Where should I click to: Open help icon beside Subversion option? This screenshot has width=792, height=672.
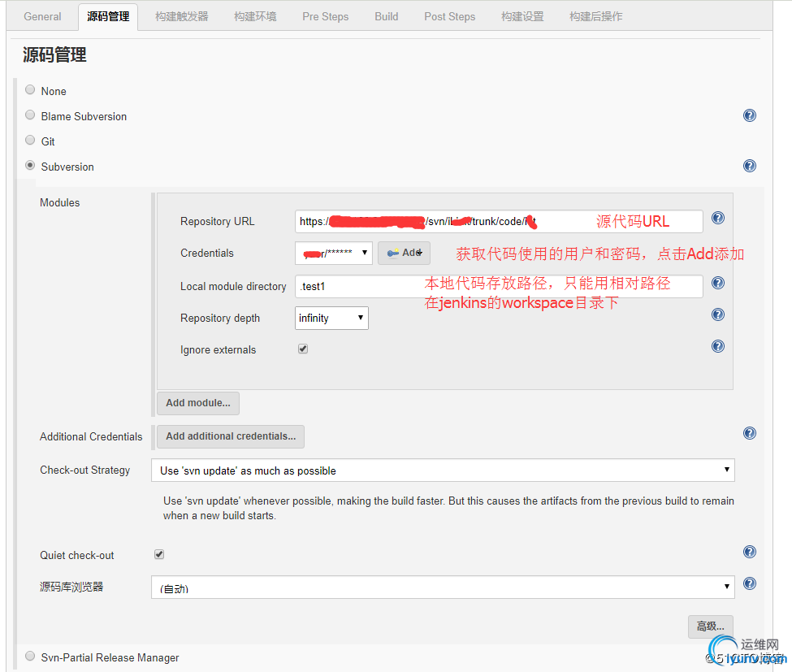pos(750,166)
